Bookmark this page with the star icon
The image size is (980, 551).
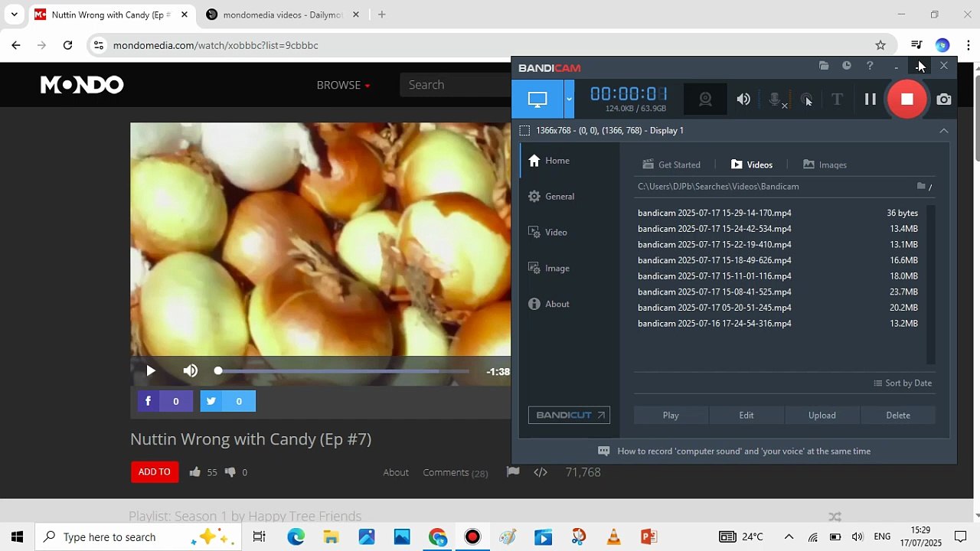[x=880, y=45]
